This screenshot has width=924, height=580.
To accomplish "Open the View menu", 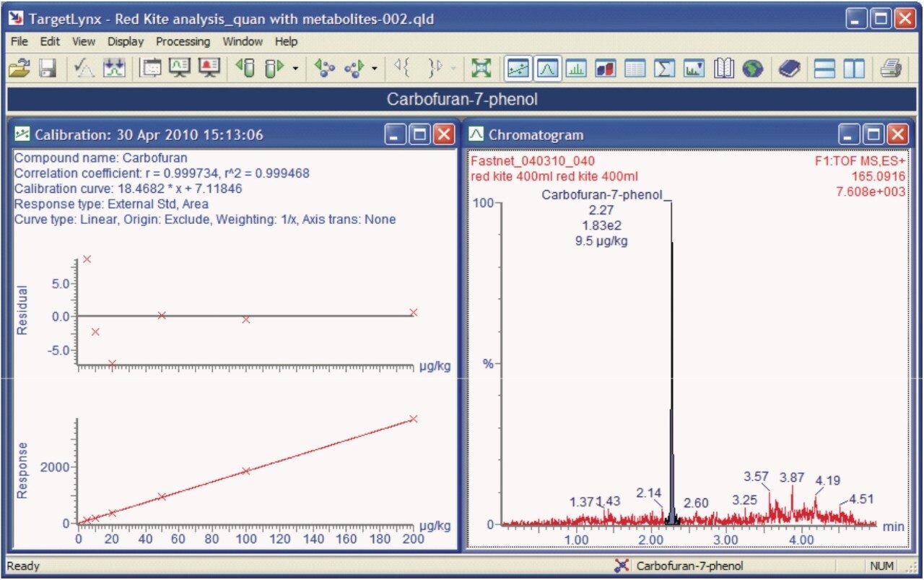I will [84, 41].
